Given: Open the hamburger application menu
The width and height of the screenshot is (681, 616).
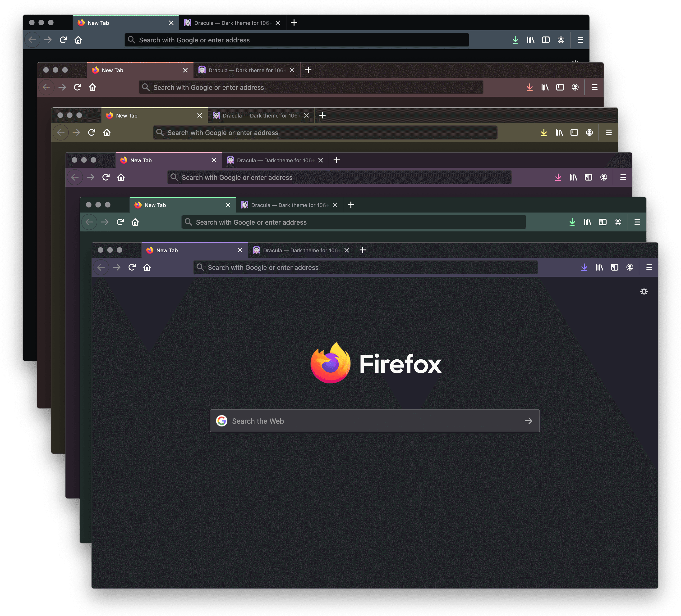Looking at the screenshot, I should [x=649, y=267].
